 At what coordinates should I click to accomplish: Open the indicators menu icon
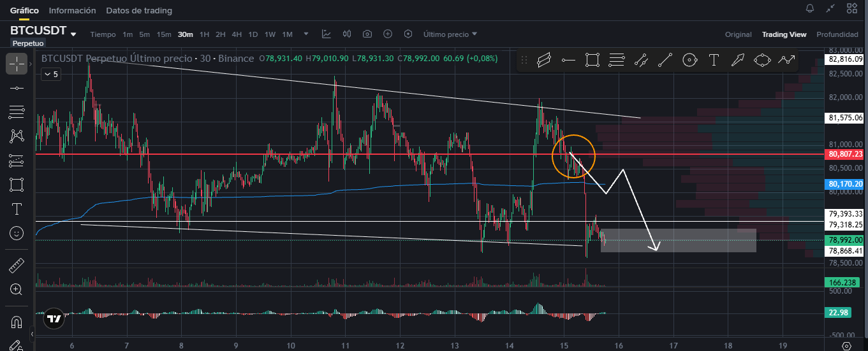pyautogui.click(x=327, y=34)
